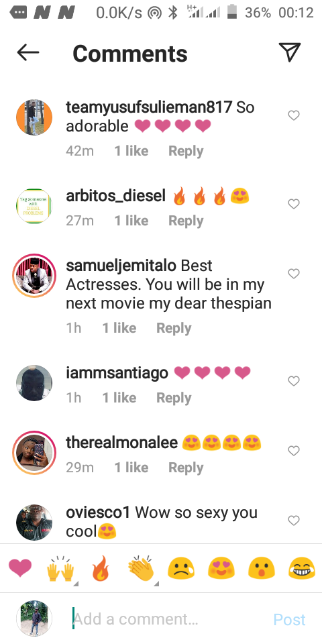Insert the heart-eyes emoji
This screenshot has height=644, width=322.
pos(221,569)
